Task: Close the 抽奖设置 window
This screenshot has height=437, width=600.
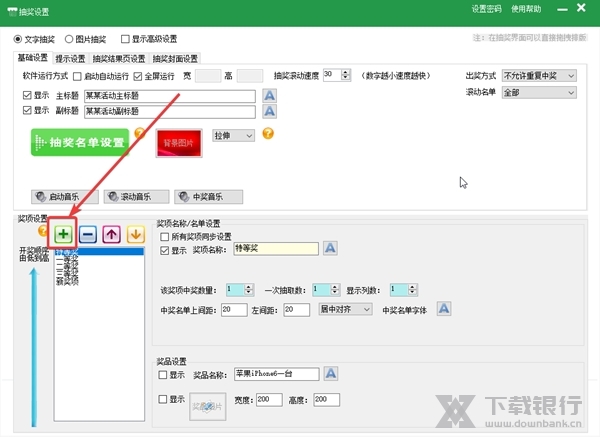Action: [x=581, y=8]
